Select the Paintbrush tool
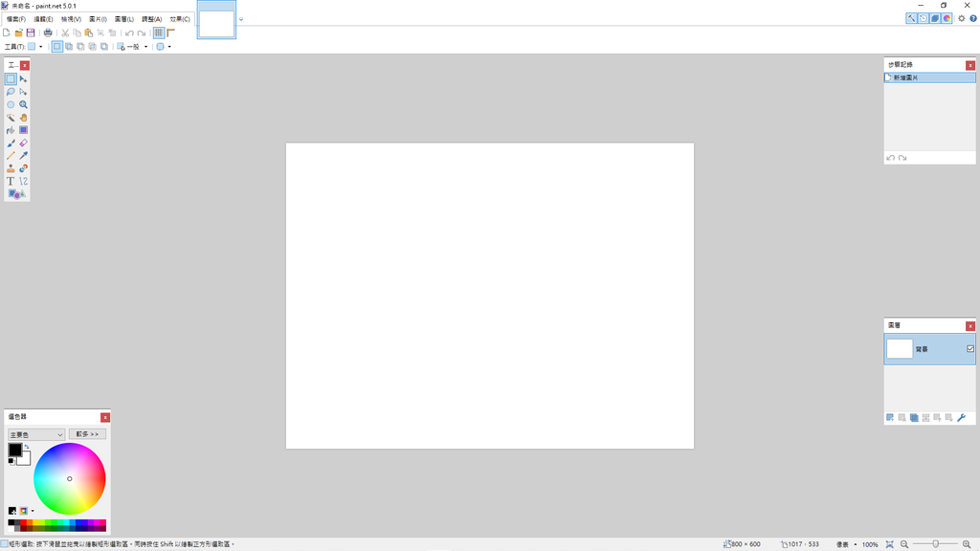Image resolution: width=980 pixels, height=551 pixels. pyautogui.click(x=11, y=143)
